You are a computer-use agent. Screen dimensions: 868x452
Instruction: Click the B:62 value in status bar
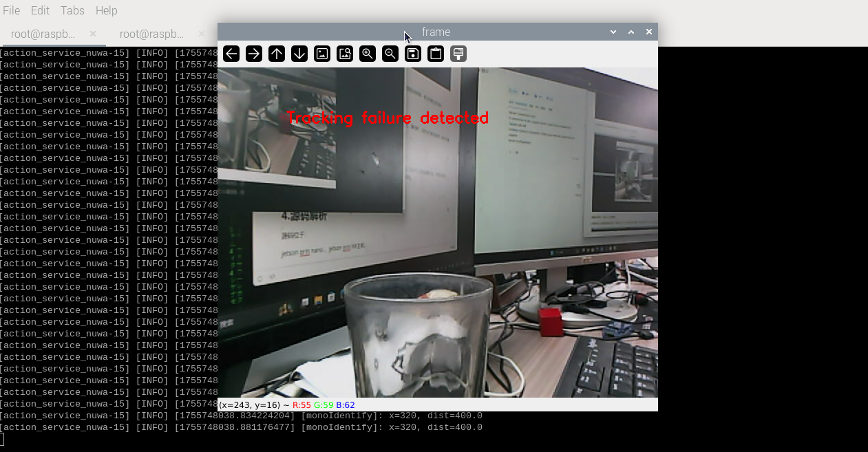tap(346, 405)
